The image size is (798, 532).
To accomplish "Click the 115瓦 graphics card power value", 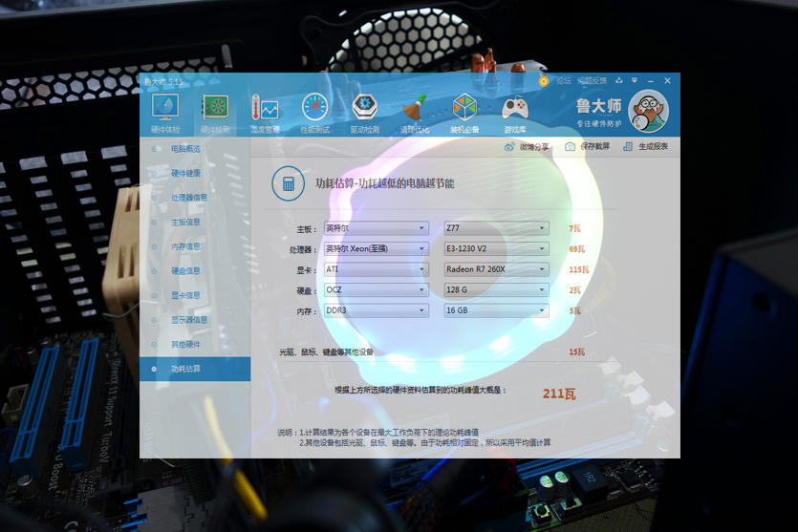I will [578, 269].
